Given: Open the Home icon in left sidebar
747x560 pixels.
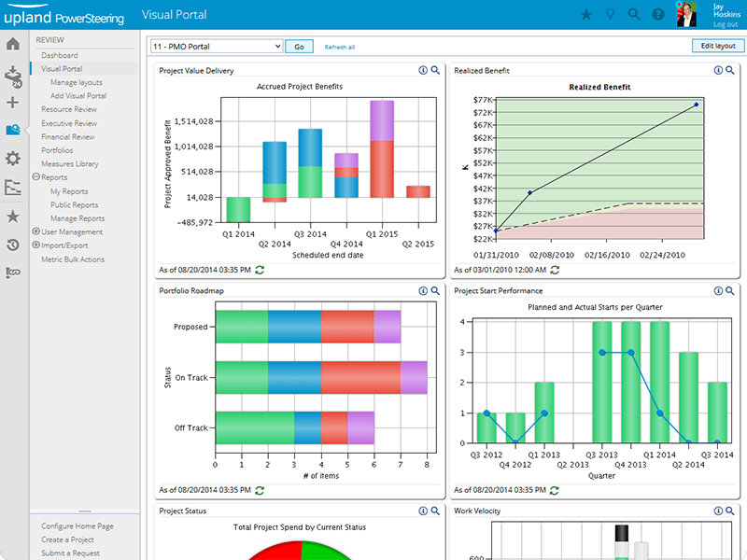Looking at the screenshot, I should coord(13,44).
